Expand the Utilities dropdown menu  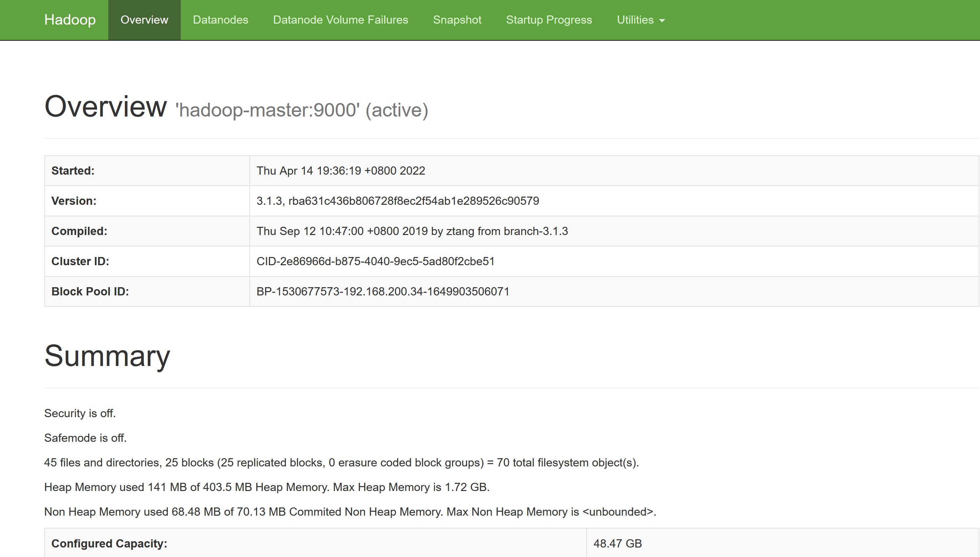tap(641, 20)
